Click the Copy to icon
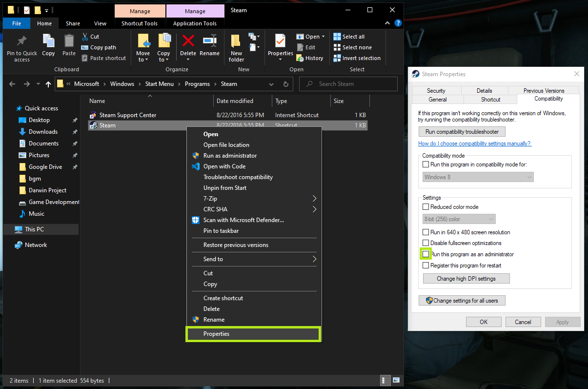The height and width of the screenshot is (389, 588). tap(164, 41)
